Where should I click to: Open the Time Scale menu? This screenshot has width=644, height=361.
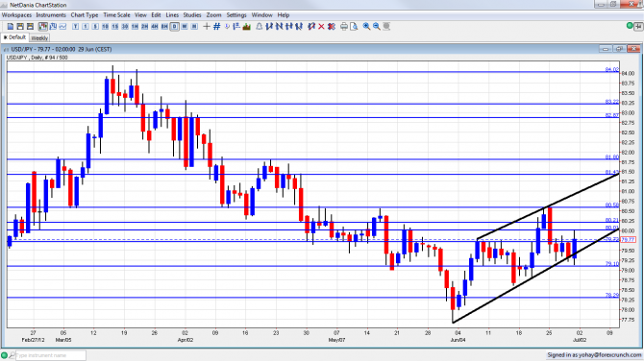click(x=116, y=14)
